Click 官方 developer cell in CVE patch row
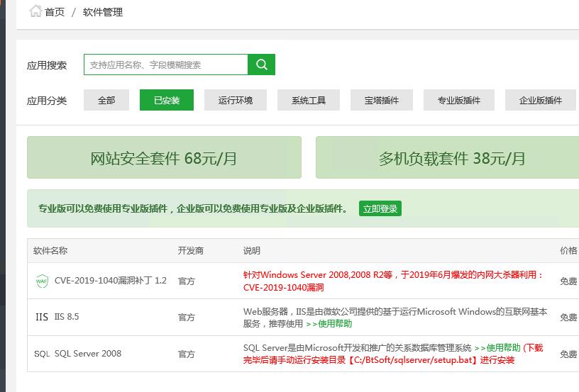 pyautogui.click(x=186, y=281)
